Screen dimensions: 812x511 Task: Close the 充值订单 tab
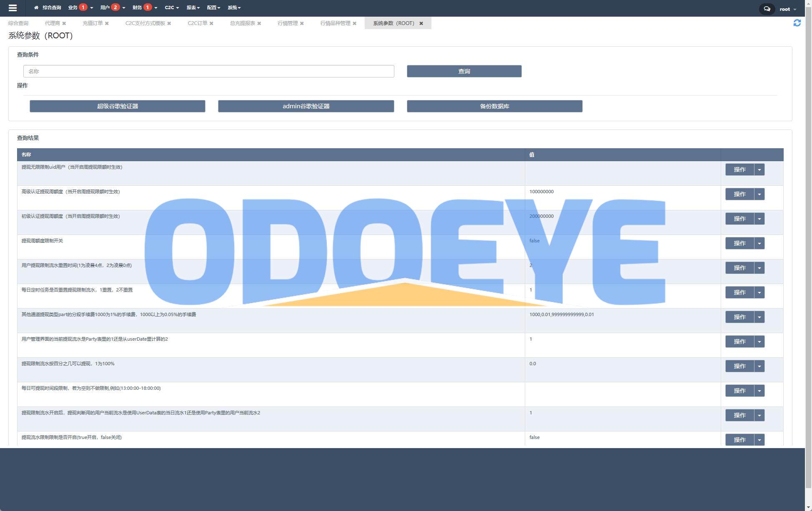pyautogui.click(x=107, y=23)
